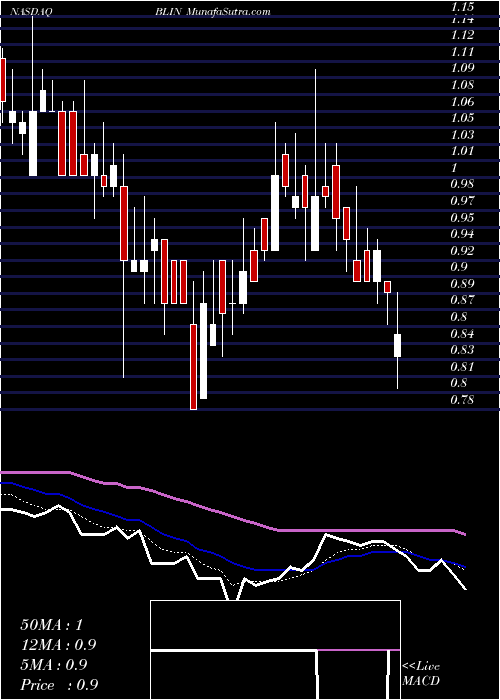500x700 pixels.
Task: Click the 5MA : 0.9 indicator text
Action: [54, 665]
